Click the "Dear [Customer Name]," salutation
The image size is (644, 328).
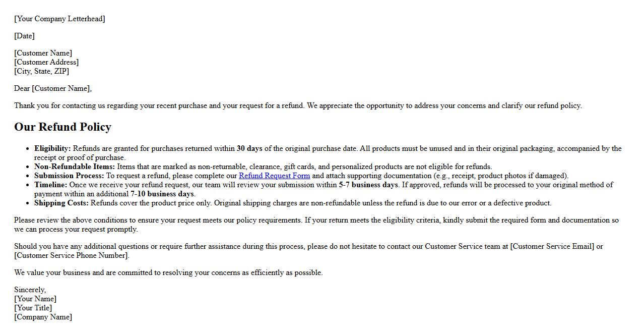[53, 88]
